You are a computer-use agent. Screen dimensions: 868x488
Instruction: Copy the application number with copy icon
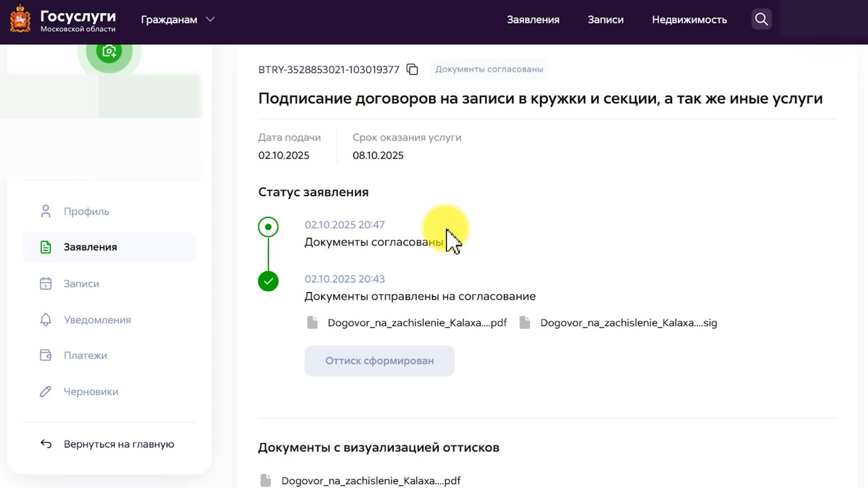click(x=412, y=69)
